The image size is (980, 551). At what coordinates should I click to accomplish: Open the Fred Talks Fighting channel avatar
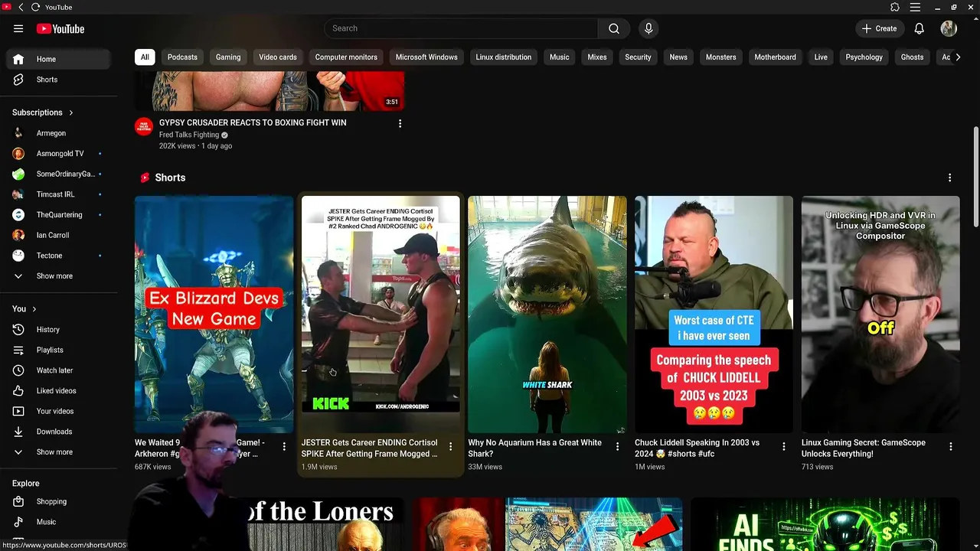[144, 126]
